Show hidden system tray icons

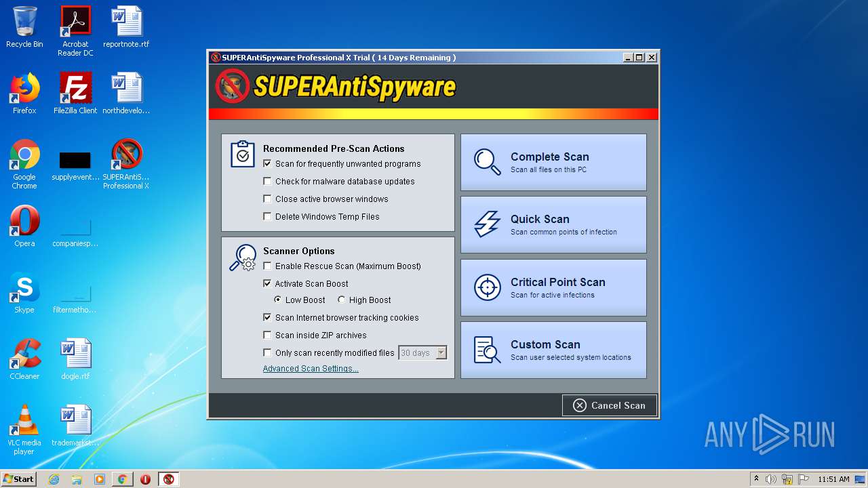click(756, 479)
